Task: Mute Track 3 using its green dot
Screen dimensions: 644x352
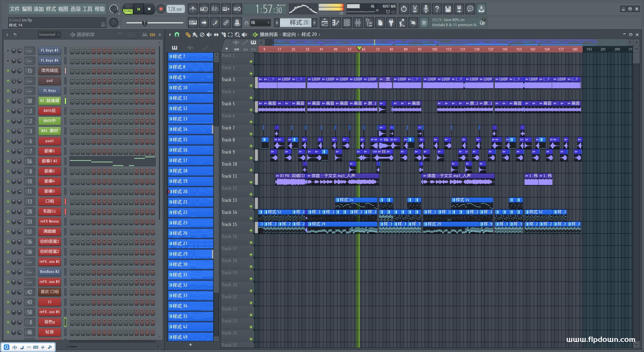Action: [x=251, y=85]
